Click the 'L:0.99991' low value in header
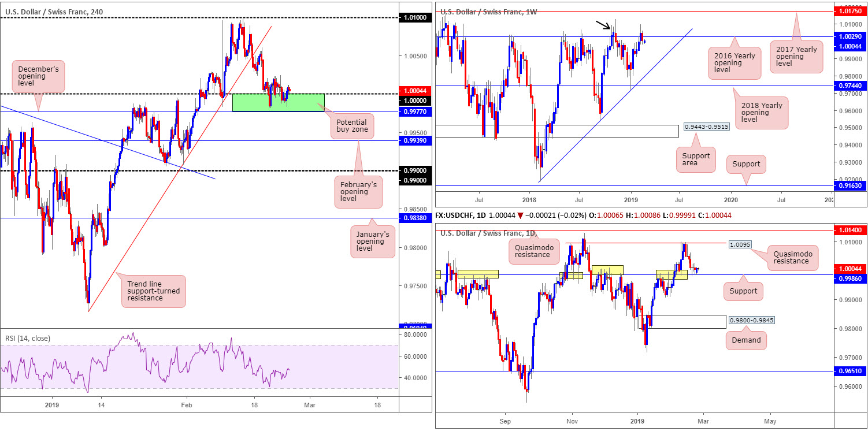 coord(681,216)
